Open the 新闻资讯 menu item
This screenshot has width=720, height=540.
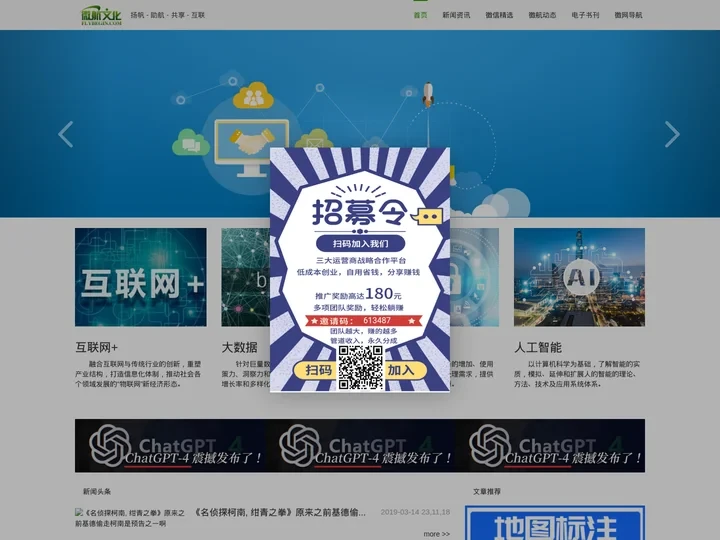pyautogui.click(x=456, y=15)
